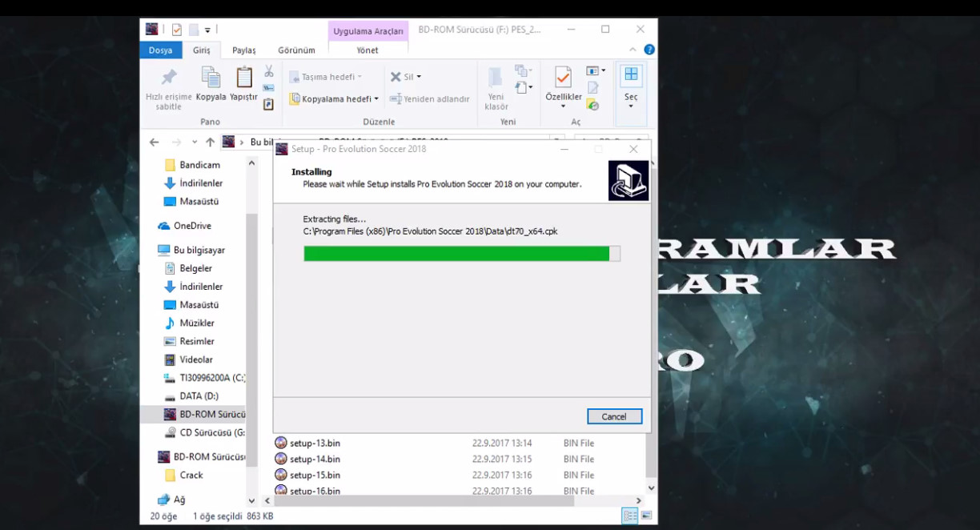Image resolution: width=980 pixels, height=530 pixels.
Task: Open the quick access toolbar customize dropdown
Action: pos(207,30)
